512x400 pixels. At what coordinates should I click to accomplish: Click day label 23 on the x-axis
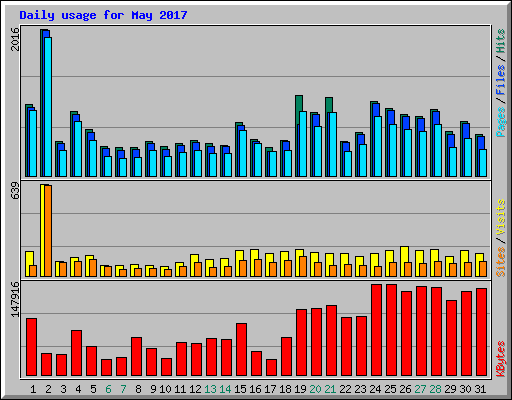click(360, 389)
